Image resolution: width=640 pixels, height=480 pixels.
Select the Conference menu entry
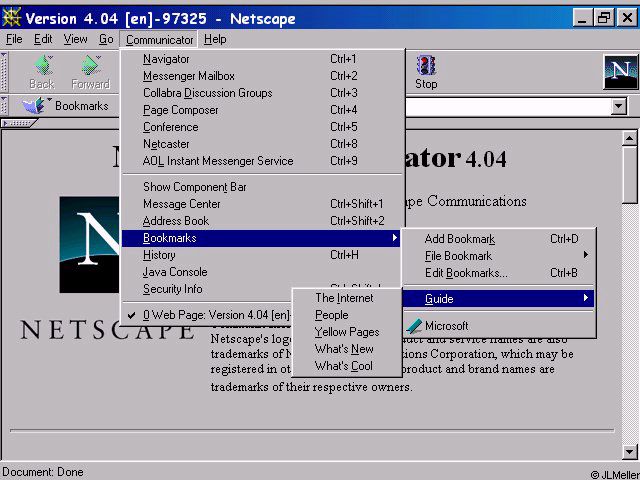coord(261,127)
